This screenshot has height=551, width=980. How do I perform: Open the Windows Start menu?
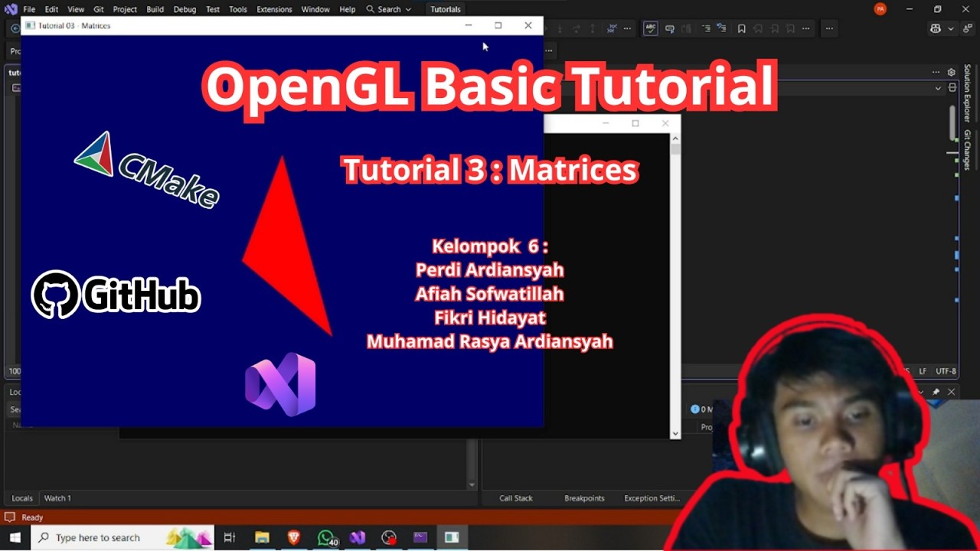(x=15, y=538)
